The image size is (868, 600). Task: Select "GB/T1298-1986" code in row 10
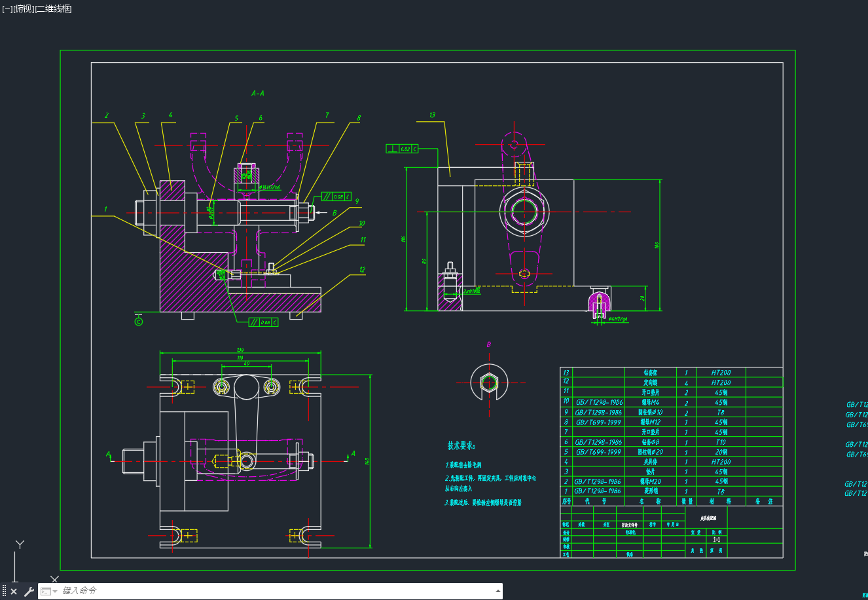598,402
